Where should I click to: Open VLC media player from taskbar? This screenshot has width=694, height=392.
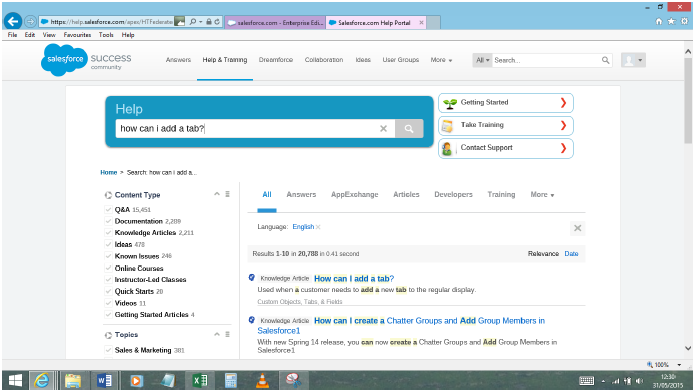click(x=262, y=380)
